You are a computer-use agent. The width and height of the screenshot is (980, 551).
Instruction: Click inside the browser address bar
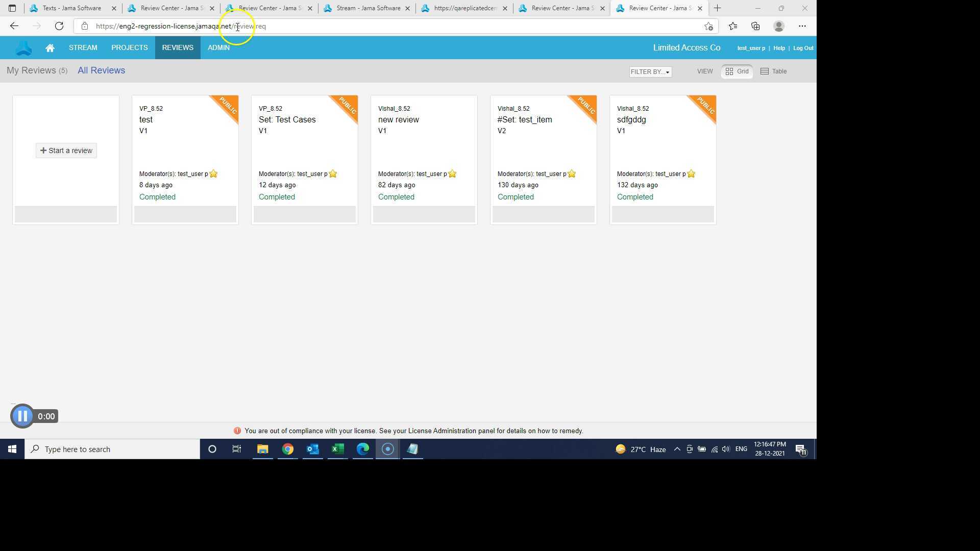coord(357,26)
